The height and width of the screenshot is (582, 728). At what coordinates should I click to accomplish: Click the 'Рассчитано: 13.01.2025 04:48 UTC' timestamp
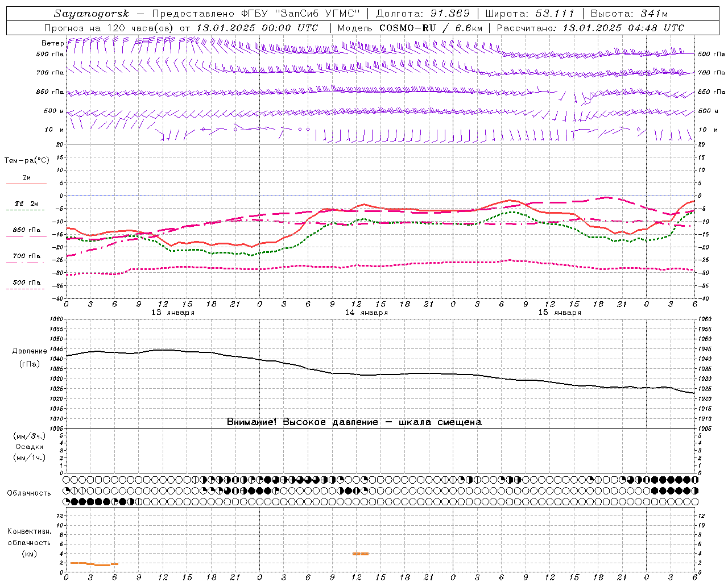click(x=590, y=28)
